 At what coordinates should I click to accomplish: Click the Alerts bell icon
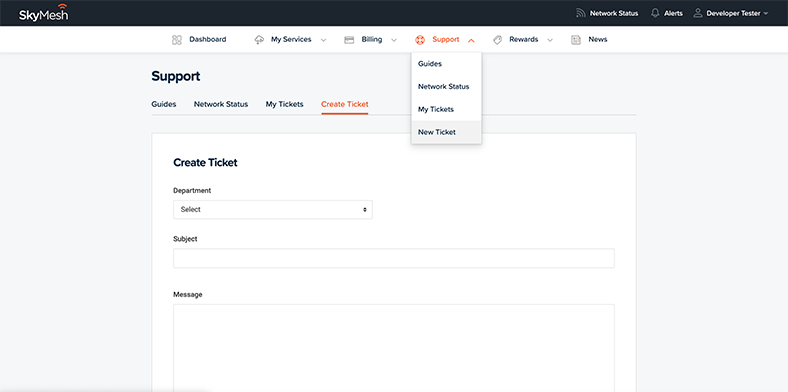[x=655, y=13]
